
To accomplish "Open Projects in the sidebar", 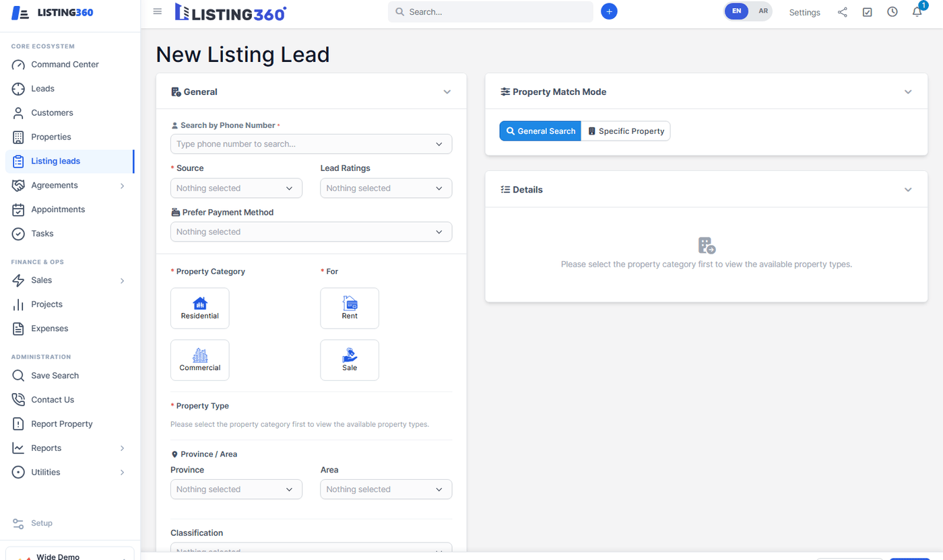I will (x=70, y=304).
